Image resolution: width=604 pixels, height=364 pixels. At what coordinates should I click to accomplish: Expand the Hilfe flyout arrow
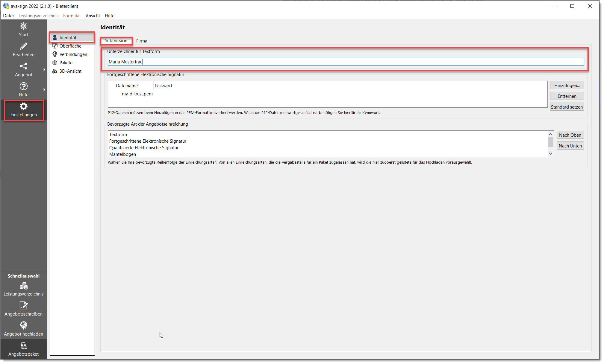coord(45,89)
